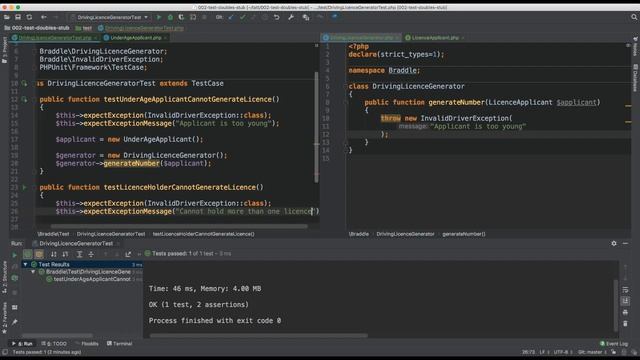Open the Event Log button

(x=614, y=344)
